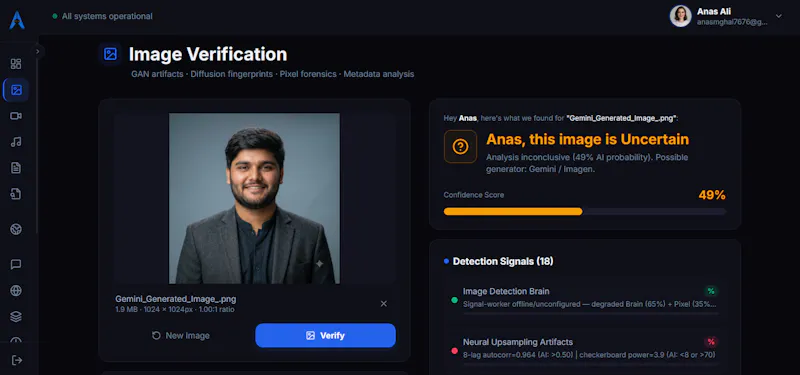Viewport: 800px width, 375px height.
Task: Click the Neural Upsampling Artifacts progress bar
Action: click(x=590, y=364)
